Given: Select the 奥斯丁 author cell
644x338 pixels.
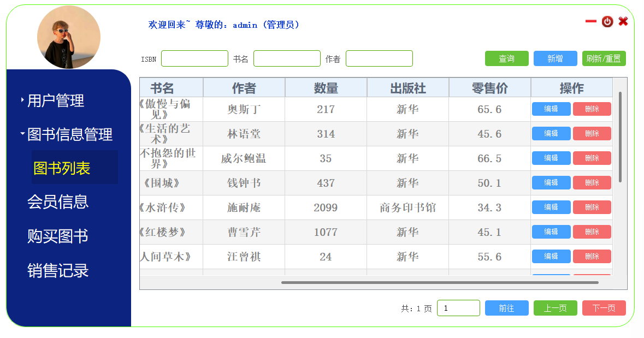Looking at the screenshot, I should (244, 109).
